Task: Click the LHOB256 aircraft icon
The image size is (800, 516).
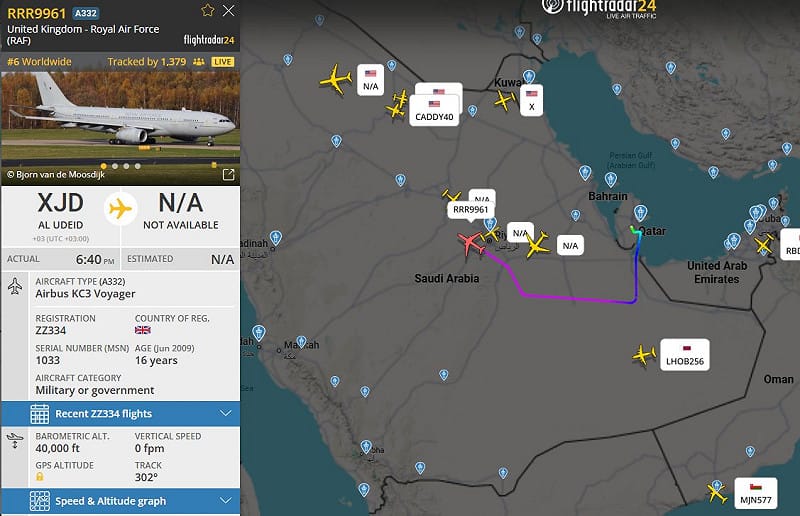Action: [644, 354]
